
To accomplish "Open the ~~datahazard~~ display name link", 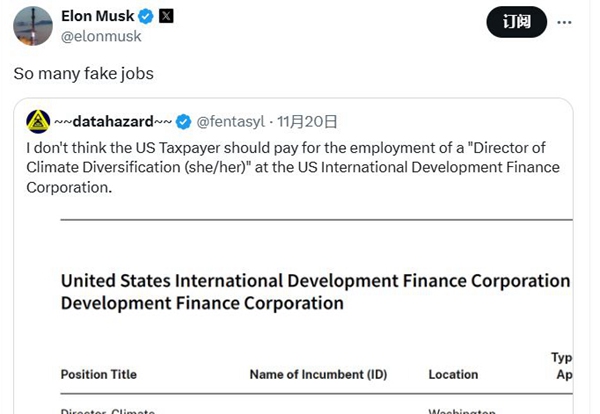I will click(x=114, y=122).
